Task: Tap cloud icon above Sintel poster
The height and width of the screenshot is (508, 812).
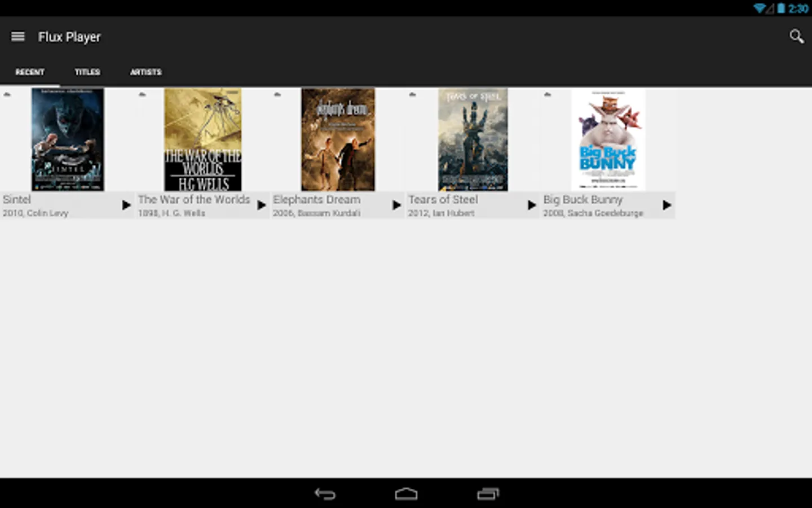Action: pyautogui.click(x=7, y=94)
